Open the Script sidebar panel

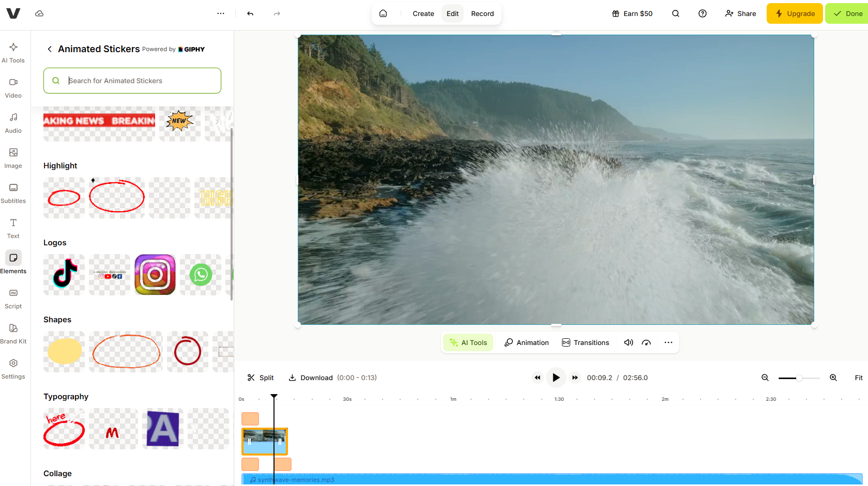coord(13,299)
